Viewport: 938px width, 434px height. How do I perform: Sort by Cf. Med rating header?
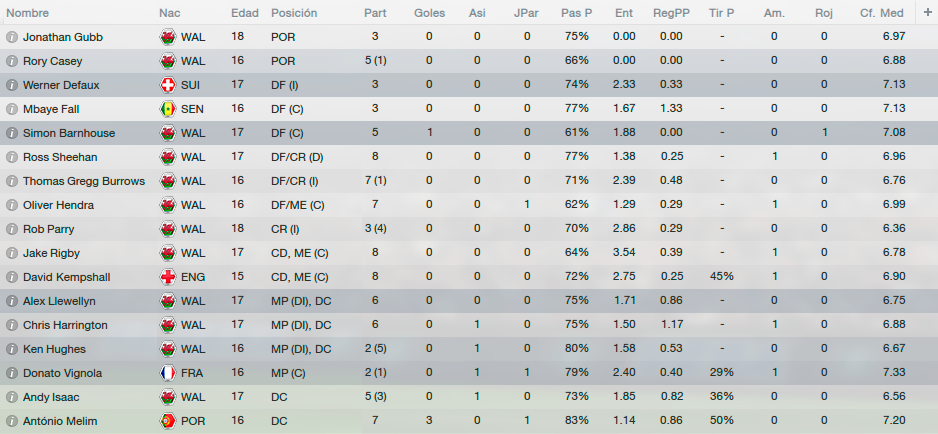[882, 13]
